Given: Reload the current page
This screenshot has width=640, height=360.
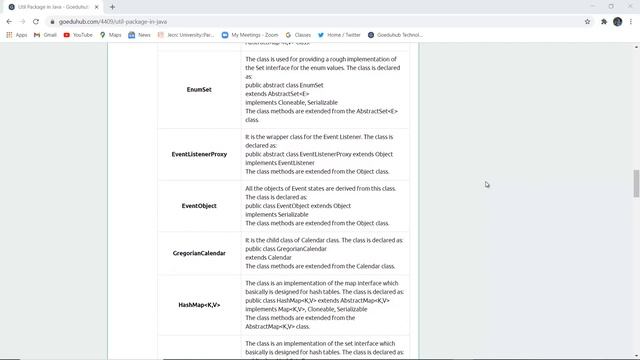Looking at the screenshot, I should [x=36, y=22].
